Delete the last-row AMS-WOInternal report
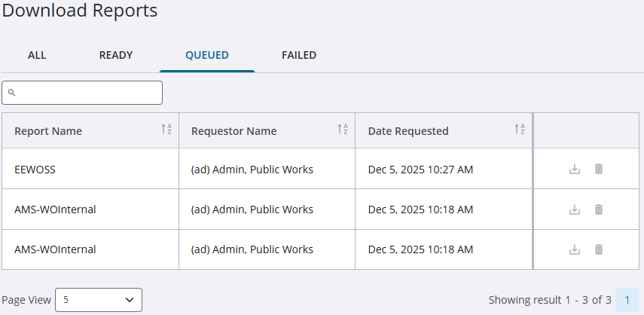This screenshot has width=644, height=315. 599,249
